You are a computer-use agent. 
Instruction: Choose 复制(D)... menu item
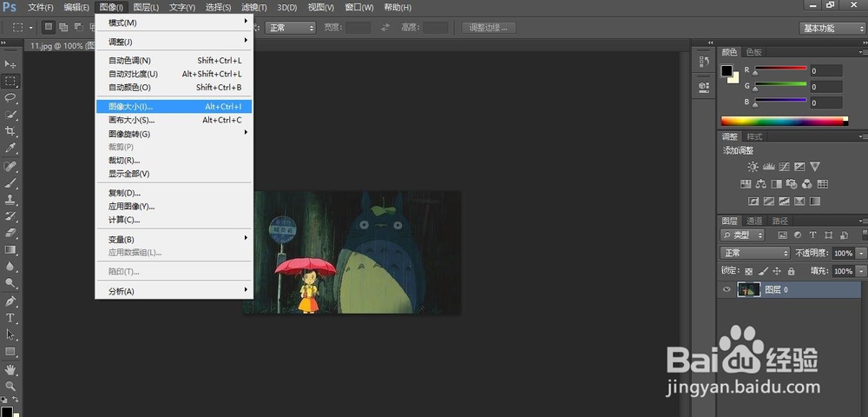tap(174, 193)
